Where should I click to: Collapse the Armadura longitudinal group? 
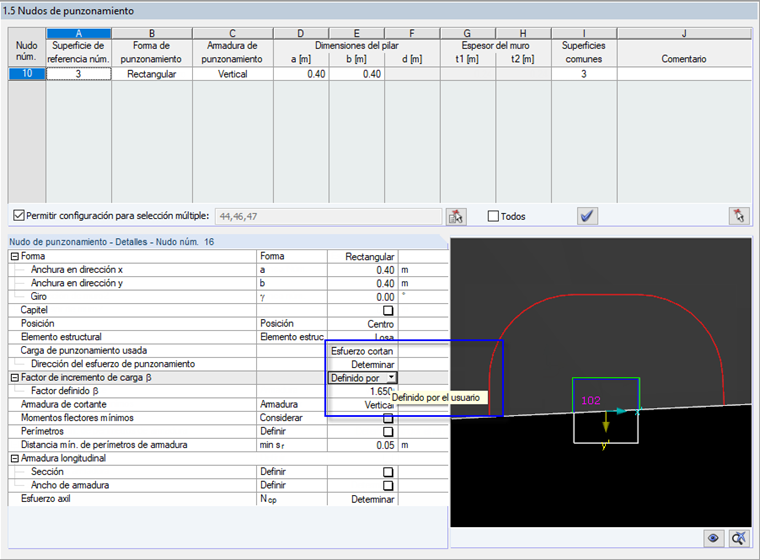15,459
